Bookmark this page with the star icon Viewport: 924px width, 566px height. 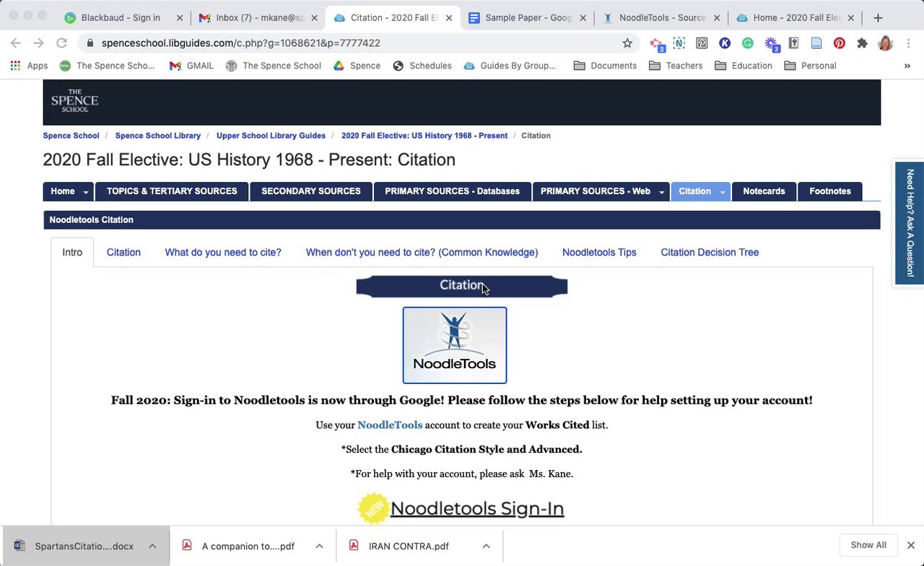click(627, 43)
